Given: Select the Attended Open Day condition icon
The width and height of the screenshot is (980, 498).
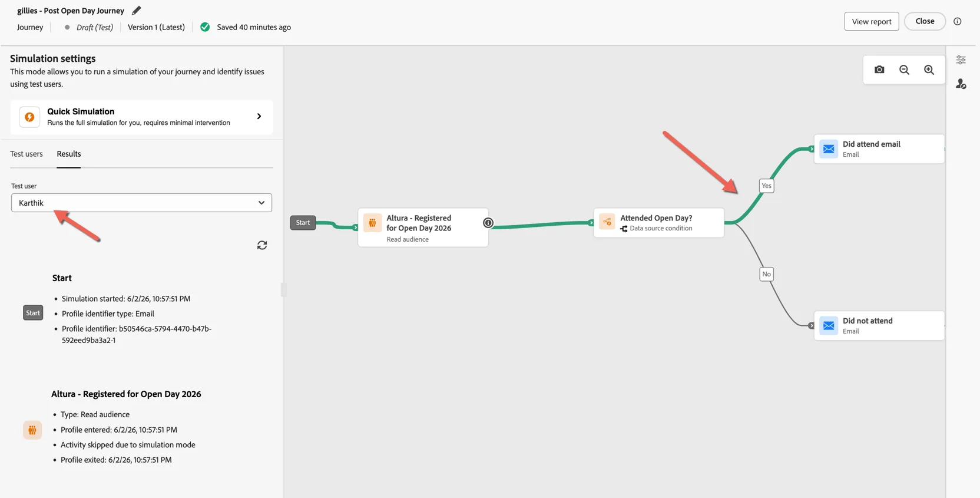Looking at the screenshot, I should [x=607, y=222].
